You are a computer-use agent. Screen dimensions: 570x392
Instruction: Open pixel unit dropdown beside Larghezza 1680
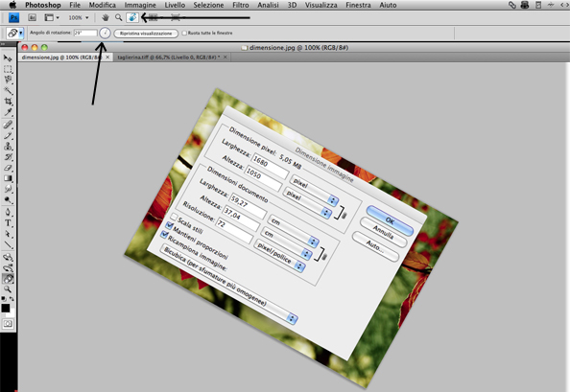(315, 190)
